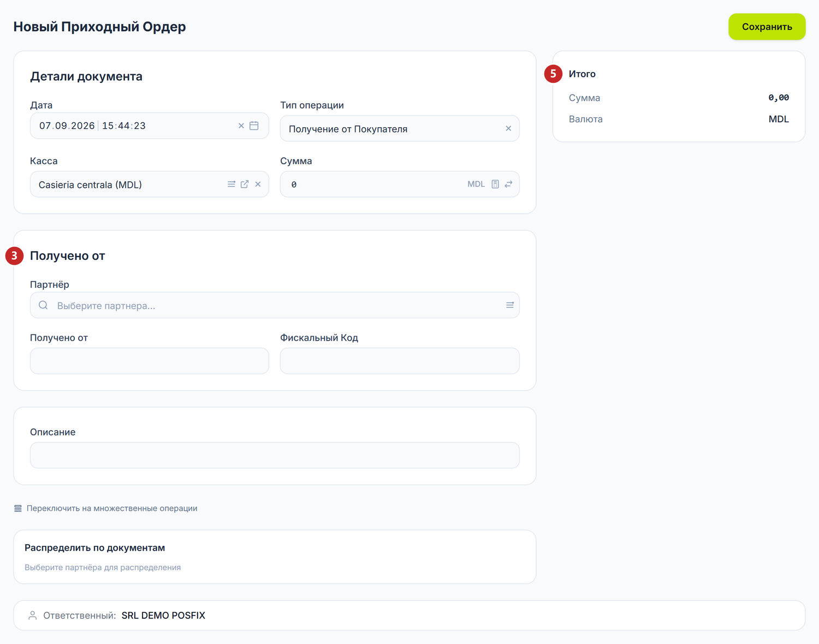Clear the Тип операции selection

click(508, 128)
